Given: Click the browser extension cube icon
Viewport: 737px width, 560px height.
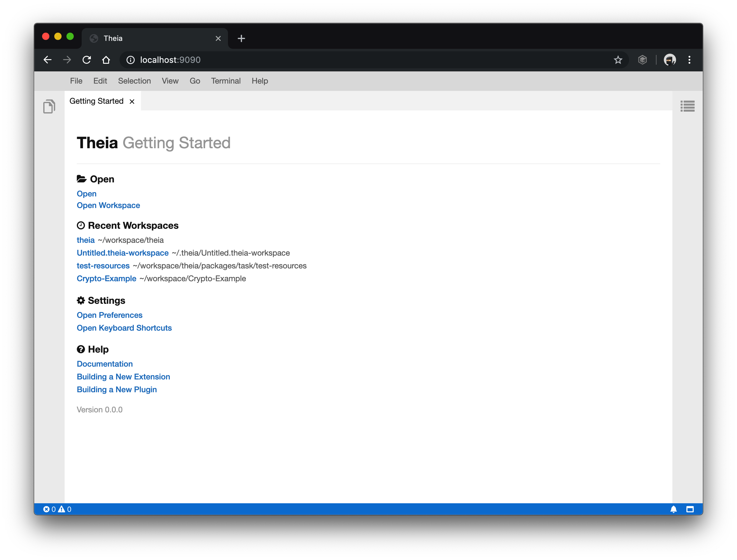Looking at the screenshot, I should click(643, 60).
